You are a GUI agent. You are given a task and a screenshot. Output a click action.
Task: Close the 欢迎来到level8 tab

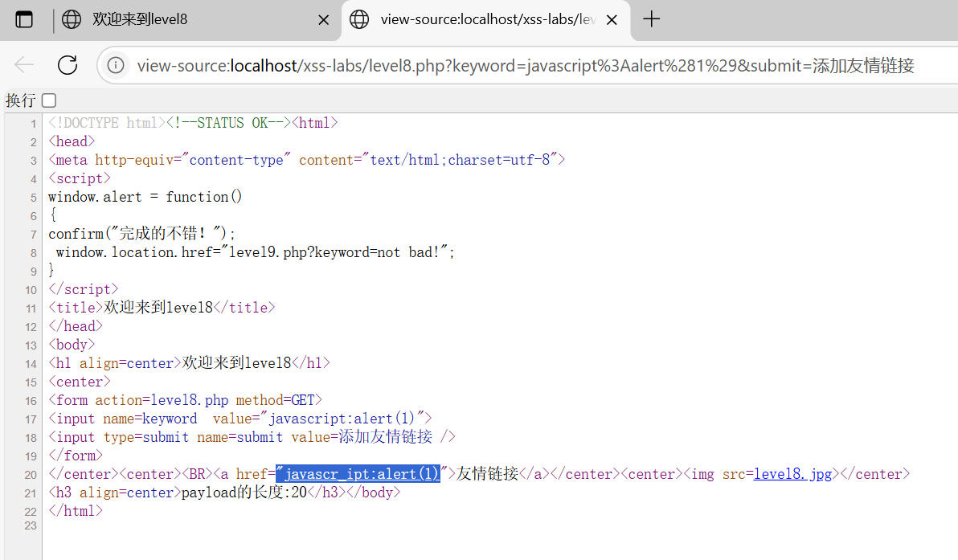324,20
